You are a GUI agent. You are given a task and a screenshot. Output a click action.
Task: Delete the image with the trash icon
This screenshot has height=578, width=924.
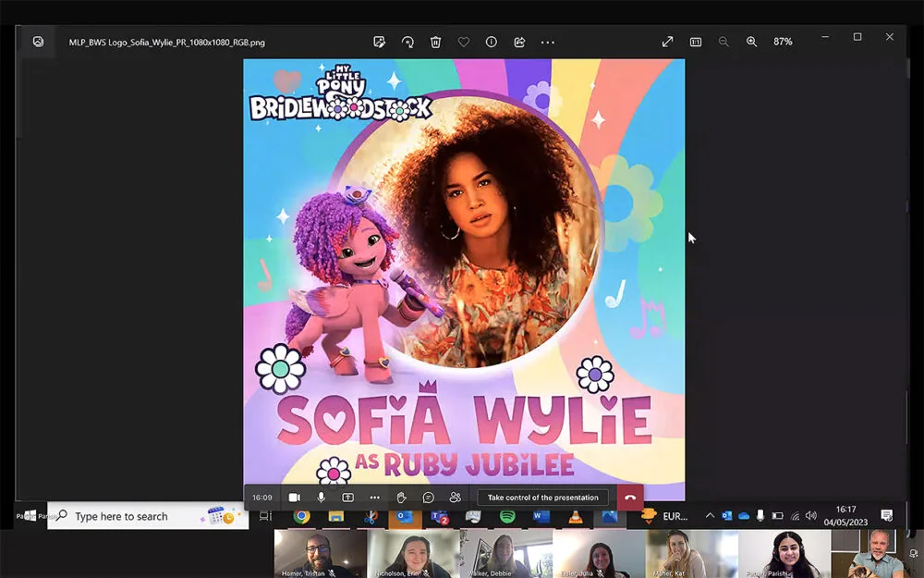coord(435,42)
